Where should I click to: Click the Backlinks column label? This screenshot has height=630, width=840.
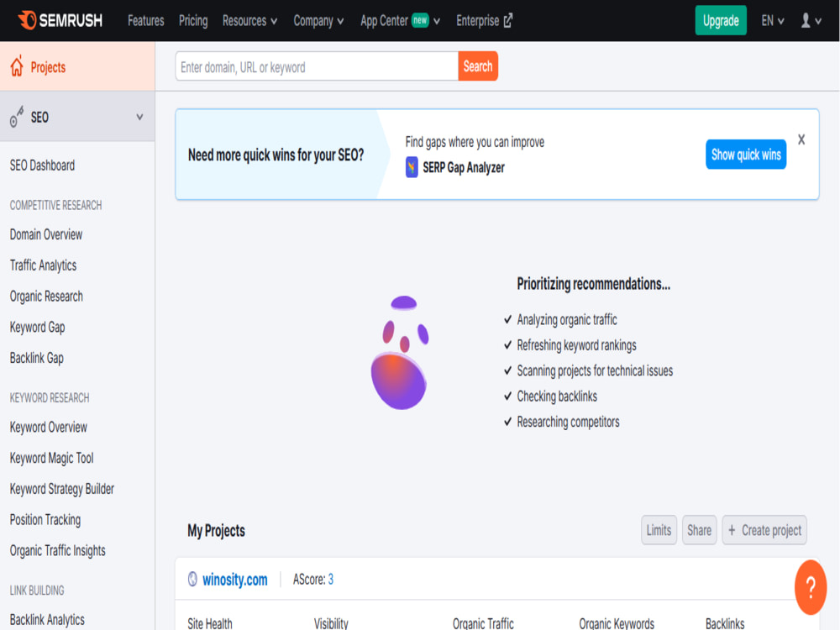[725, 623]
